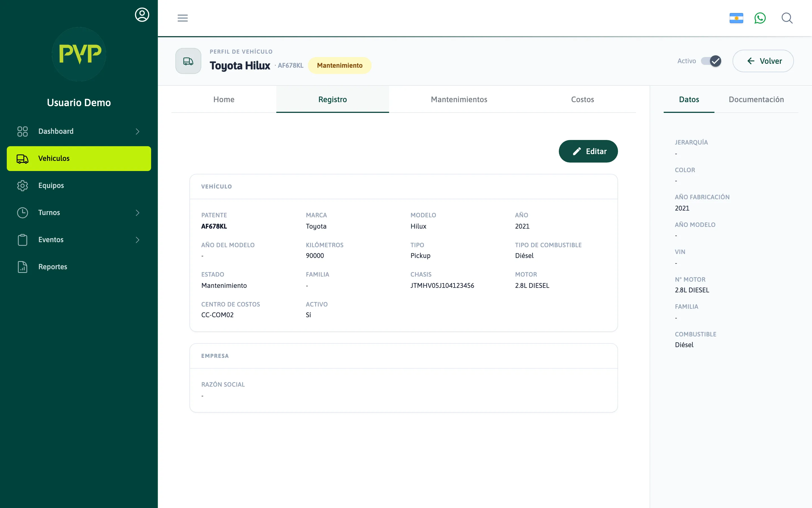
Task: Click the Año value 2021 in Vehículo card
Action: click(x=522, y=226)
